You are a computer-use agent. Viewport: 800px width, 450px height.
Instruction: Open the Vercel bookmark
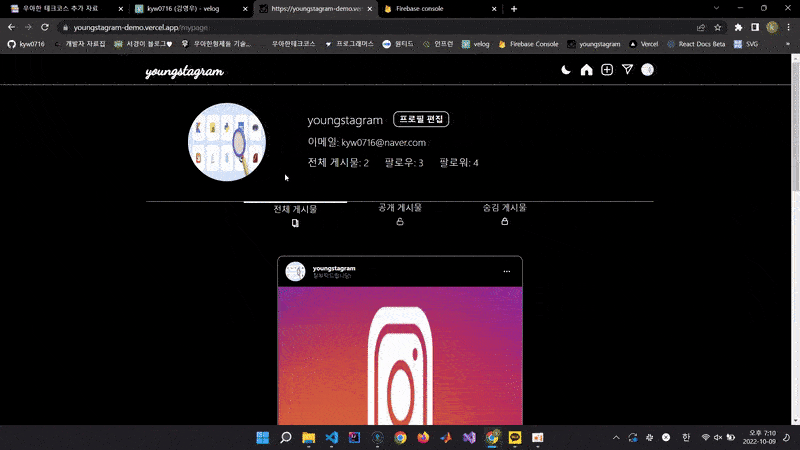pyautogui.click(x=644, y=44)
